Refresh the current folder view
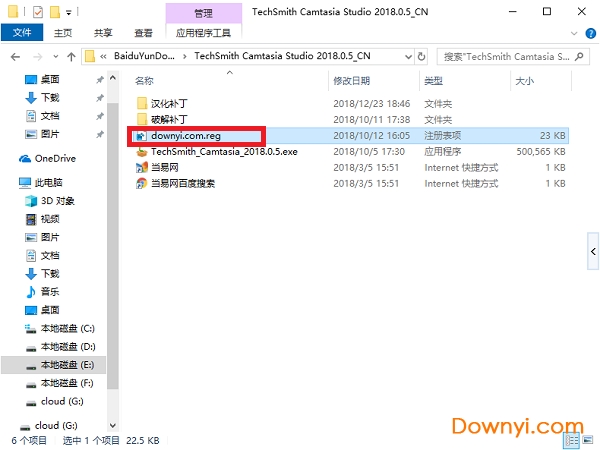The width and height of the screenshot is (600, 450). [x=421, y=57]
